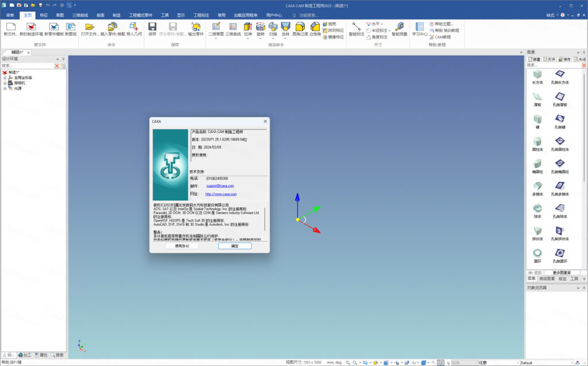Open the 工程标注 ribbon tab

click(201, 15)
